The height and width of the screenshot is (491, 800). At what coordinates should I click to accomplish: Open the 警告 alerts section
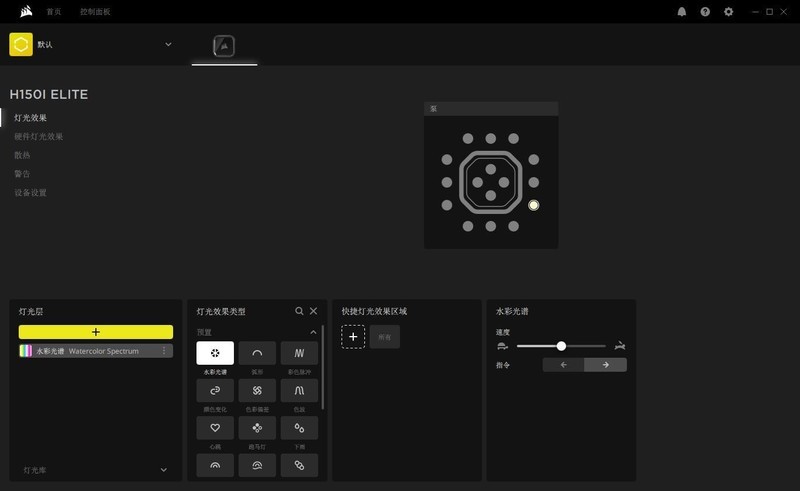click(22, 174)
